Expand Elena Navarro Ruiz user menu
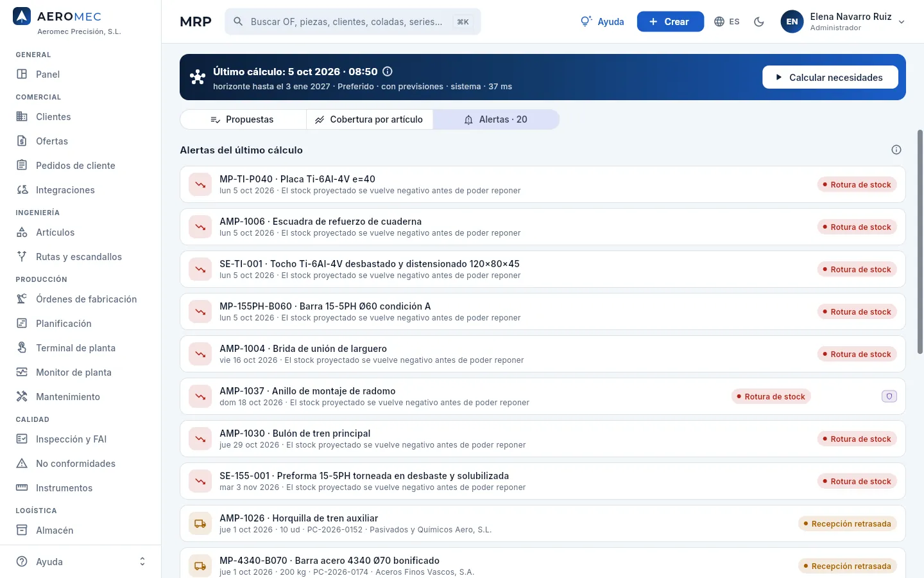Screen dimensions: 924x578 [843, 22]
